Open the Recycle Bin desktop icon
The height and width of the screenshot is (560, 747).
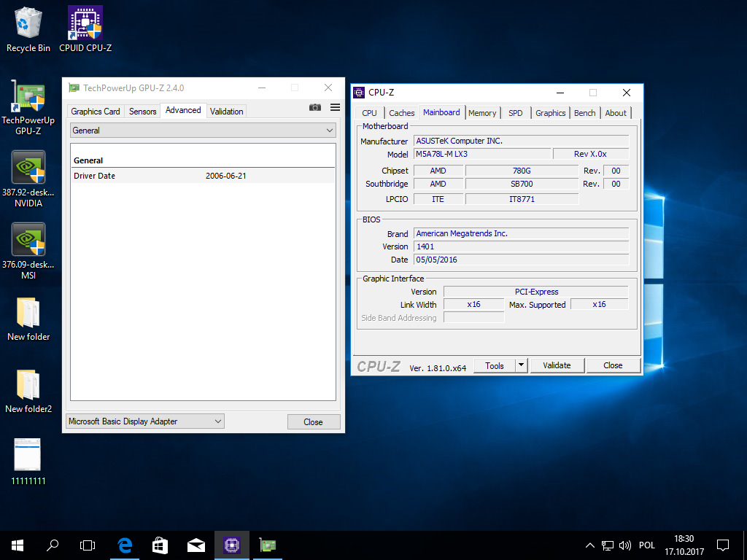coord(28,29)
